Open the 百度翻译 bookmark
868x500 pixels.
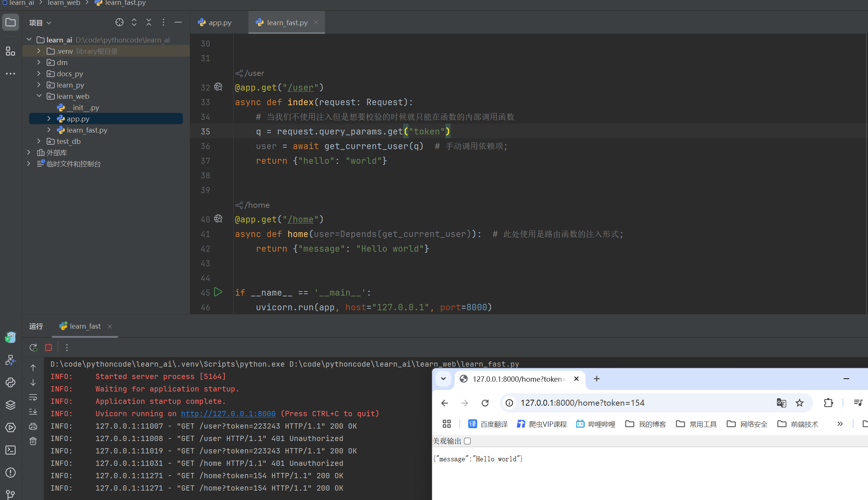click(x=488, y=424)
